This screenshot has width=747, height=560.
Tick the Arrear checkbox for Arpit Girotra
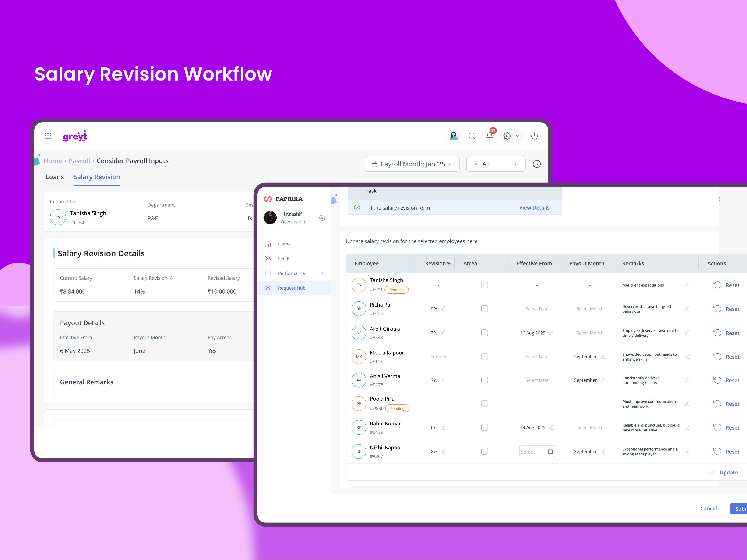(x=484, y=333)
